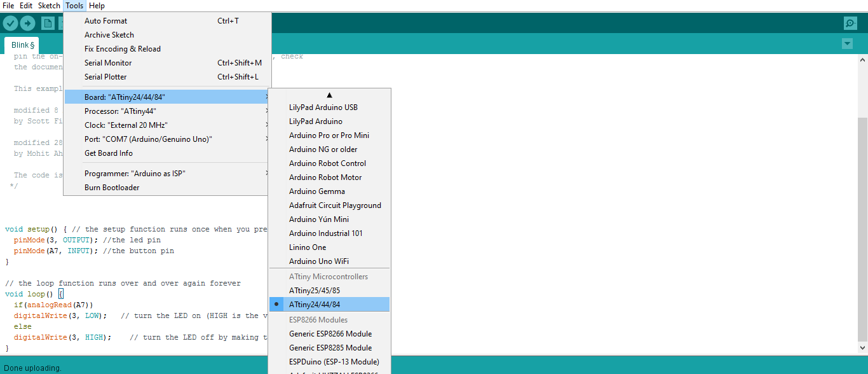
Task: Click the 'pinMode(3, OUTPUT)' code line
Action: [87, 240]
